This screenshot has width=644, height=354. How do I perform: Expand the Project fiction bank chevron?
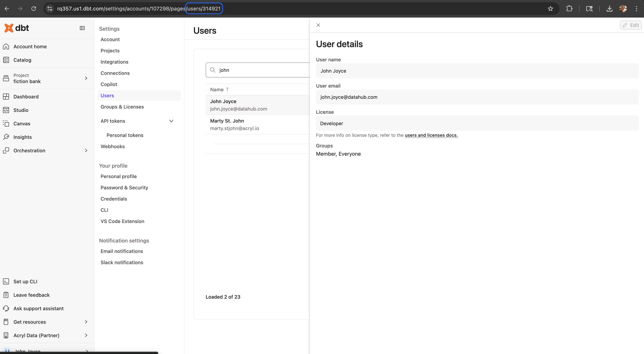click(x=86, y=78)
